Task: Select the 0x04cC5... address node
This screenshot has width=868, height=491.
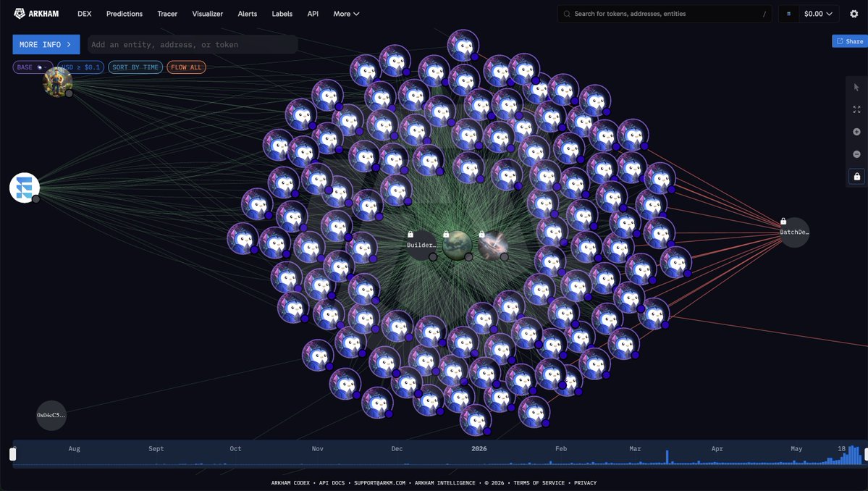Action: (x=51, y=415)
